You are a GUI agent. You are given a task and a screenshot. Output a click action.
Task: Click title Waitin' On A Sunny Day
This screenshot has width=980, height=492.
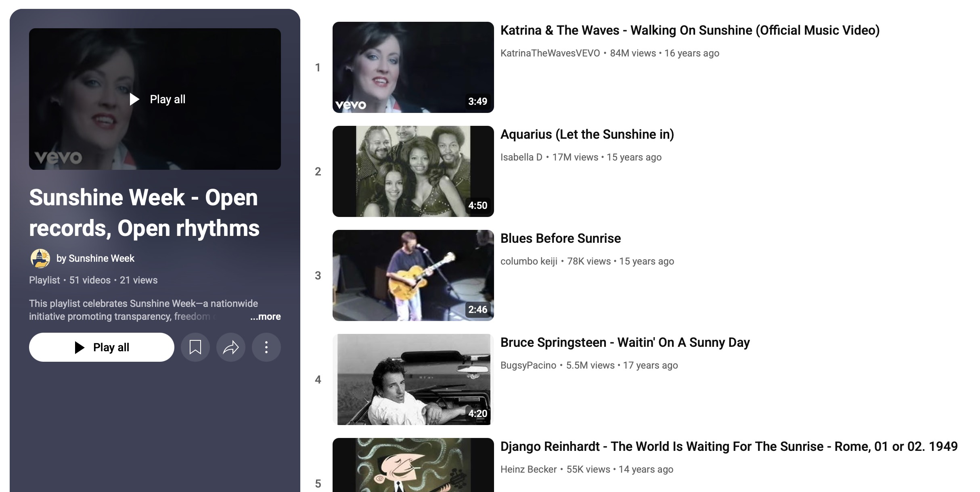coord(625,342)
